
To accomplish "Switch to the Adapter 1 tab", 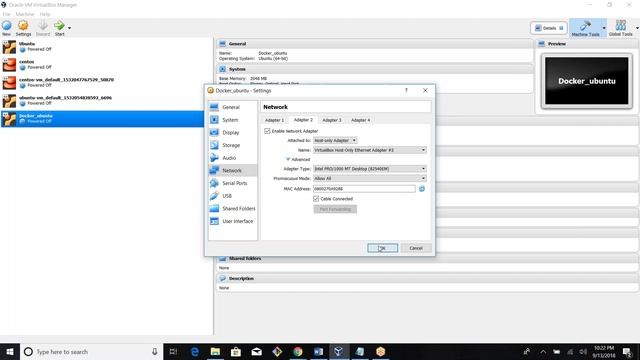I will (274, 120).
